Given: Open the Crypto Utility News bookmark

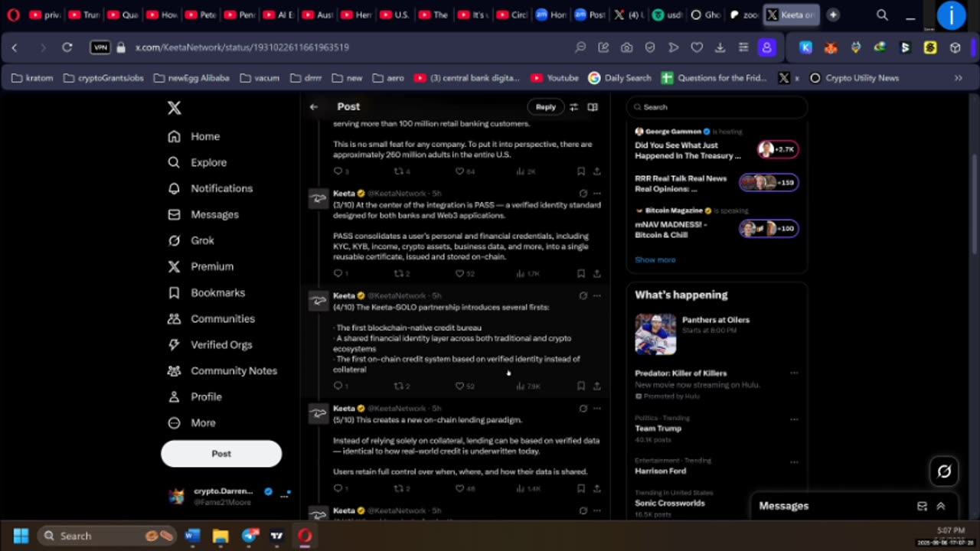Looking at the screenshot, I should (x=854, y=78).
